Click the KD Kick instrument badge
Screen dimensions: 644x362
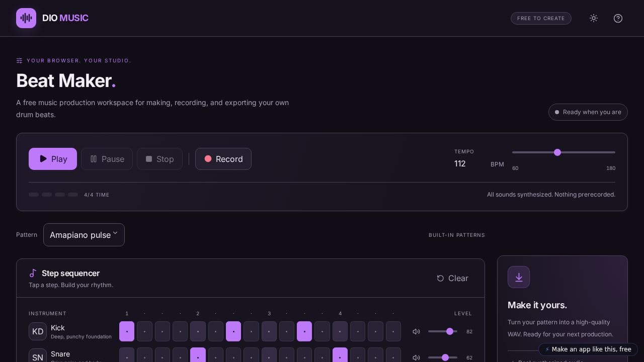[x=38, y=331]
